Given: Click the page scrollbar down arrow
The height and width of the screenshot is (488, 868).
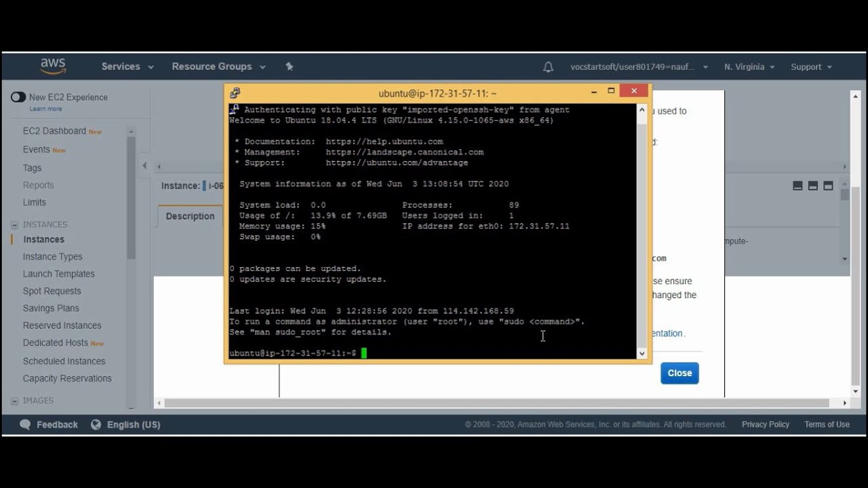Looking at the screenshot, I should click(x=855, y=391).
